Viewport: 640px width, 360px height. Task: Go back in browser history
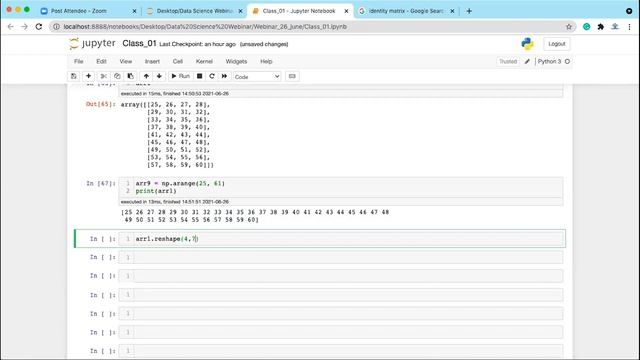pyautogui.click(x=11, y=27)
